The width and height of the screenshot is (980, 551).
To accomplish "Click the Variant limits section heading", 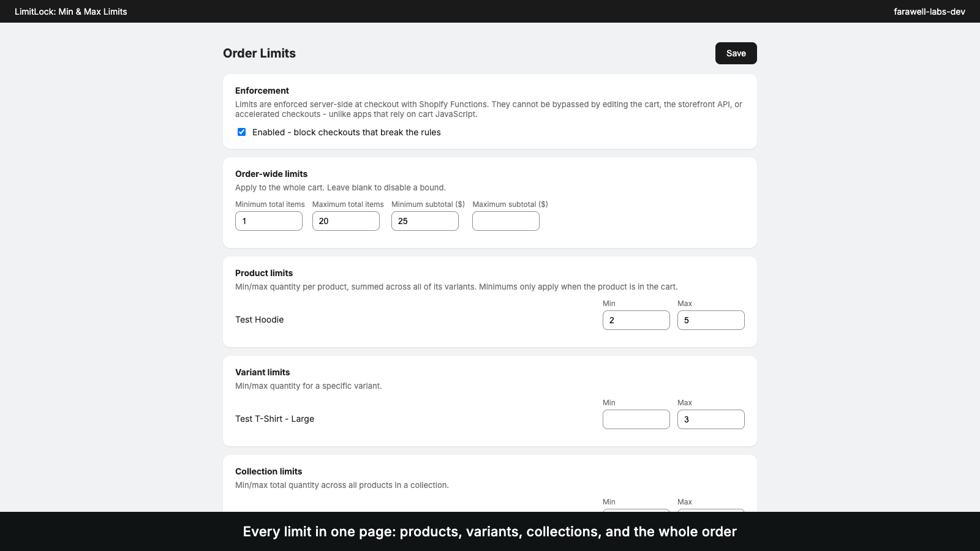I will coord(263,372).
